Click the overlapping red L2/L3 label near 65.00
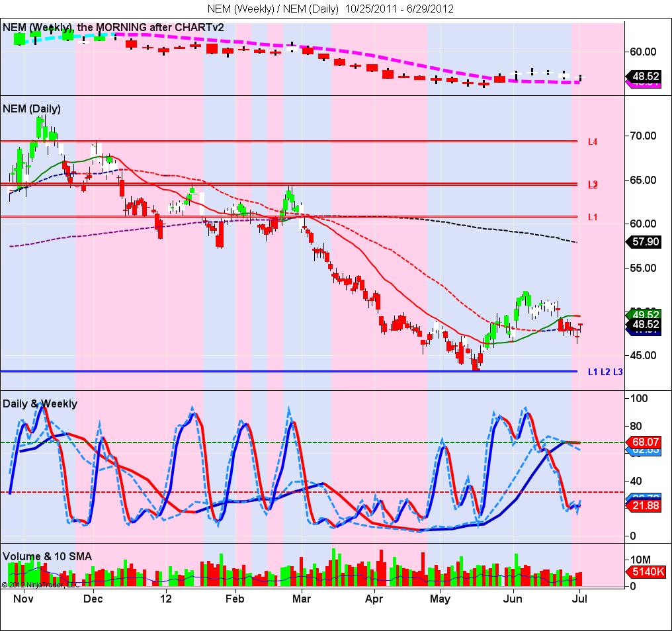This screenshot has height=631, width=672. 593,185
